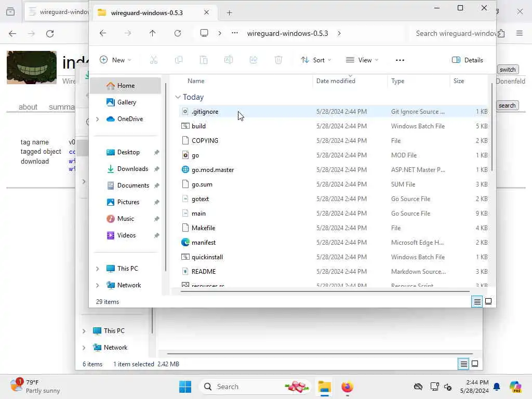Open the New dropdown menu

pyautogui.click(x=115, y=60)
